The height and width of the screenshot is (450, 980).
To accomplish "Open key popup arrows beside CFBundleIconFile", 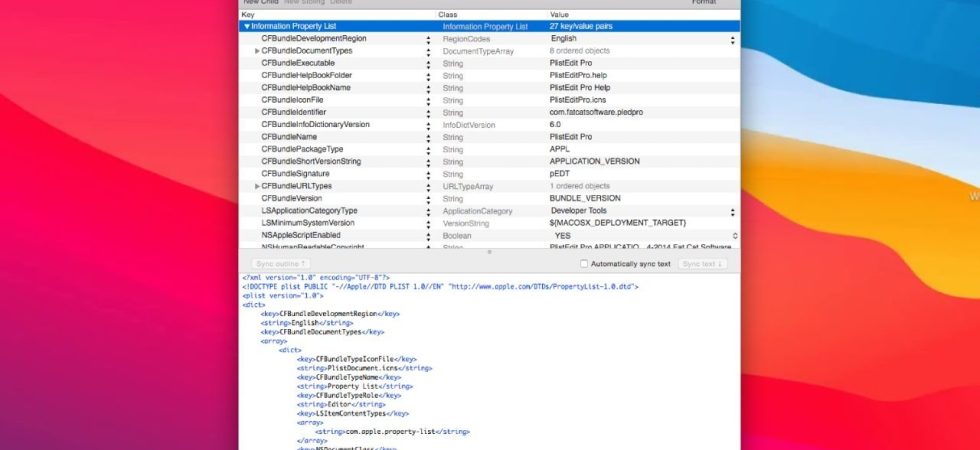I will (x=428, y=100).
